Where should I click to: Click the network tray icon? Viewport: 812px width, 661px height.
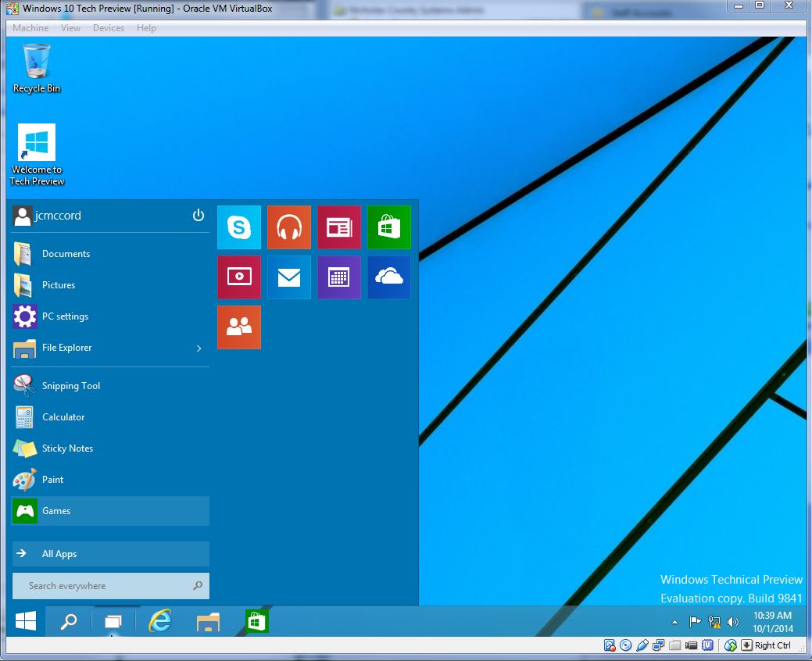pyautogui.click(x=714, y=622)
